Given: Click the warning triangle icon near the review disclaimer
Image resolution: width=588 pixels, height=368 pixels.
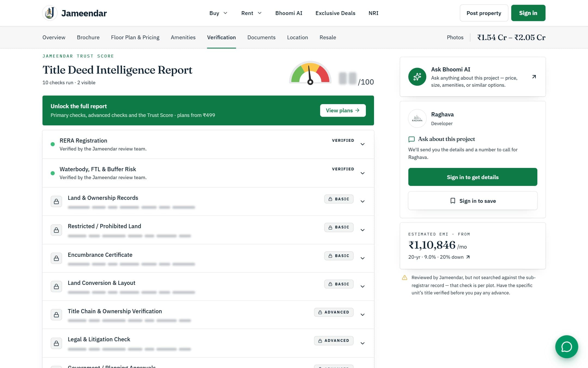Looking at the screenshot, I should 405,277.
